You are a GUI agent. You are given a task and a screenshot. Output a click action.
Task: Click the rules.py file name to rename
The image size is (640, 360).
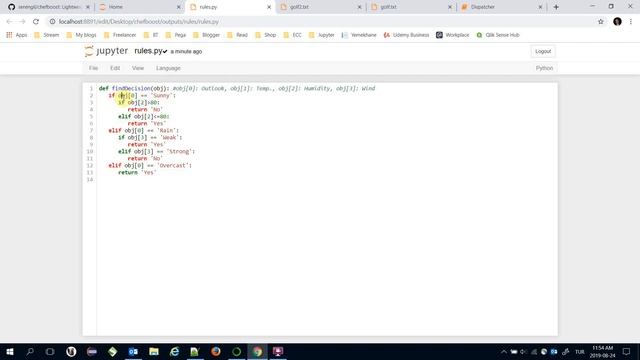point(149,51)
